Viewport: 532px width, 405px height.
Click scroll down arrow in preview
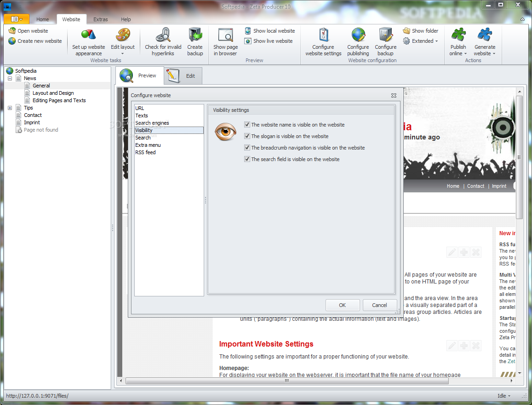520,373
